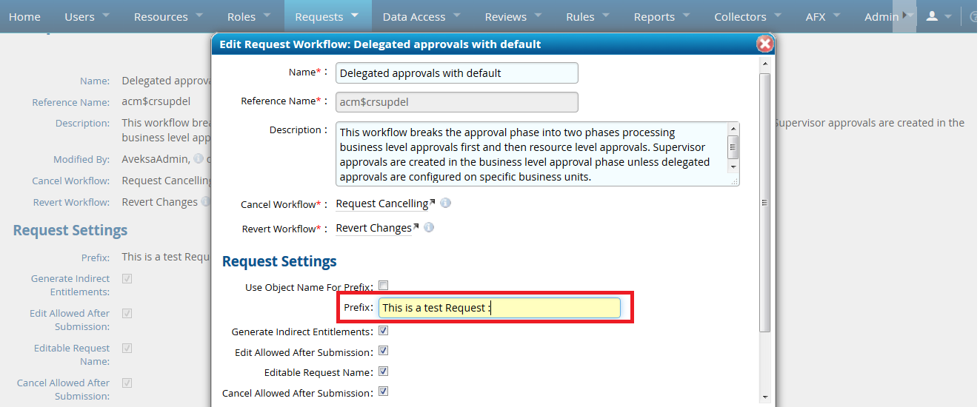
Task: Open the Request Cancelling workflow link
Action: [382, 203]
